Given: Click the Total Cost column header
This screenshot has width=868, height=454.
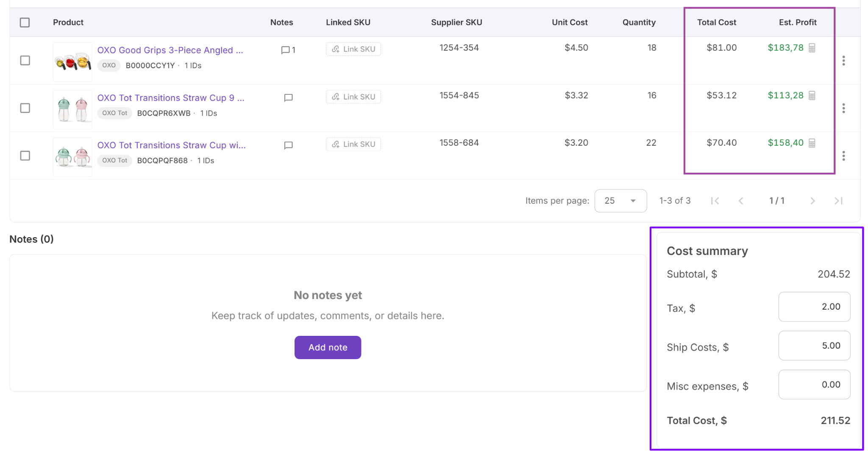Looking at the screenshot, I should 717,22.
